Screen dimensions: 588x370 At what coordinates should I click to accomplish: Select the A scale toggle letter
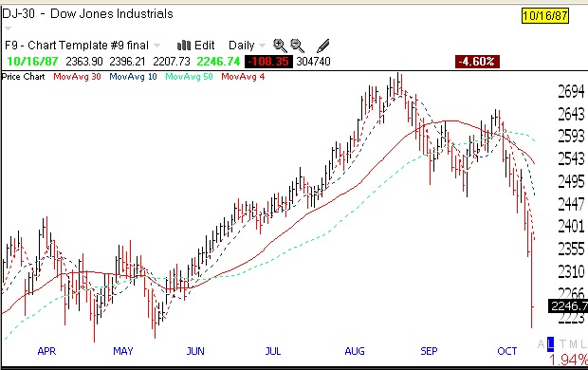[x=542, y=343]
